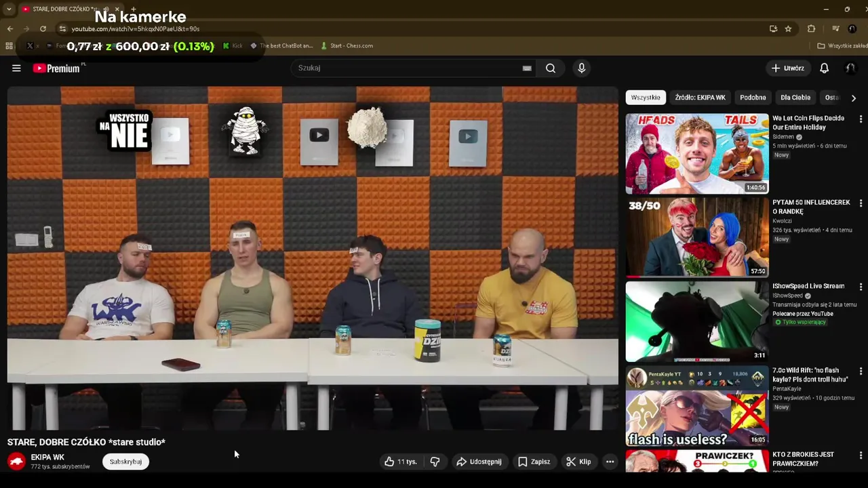The image size is (868, 488).
Task: Open the browser extensions puzzle icon
Action: pyautogui.click(x=811, y=28)
